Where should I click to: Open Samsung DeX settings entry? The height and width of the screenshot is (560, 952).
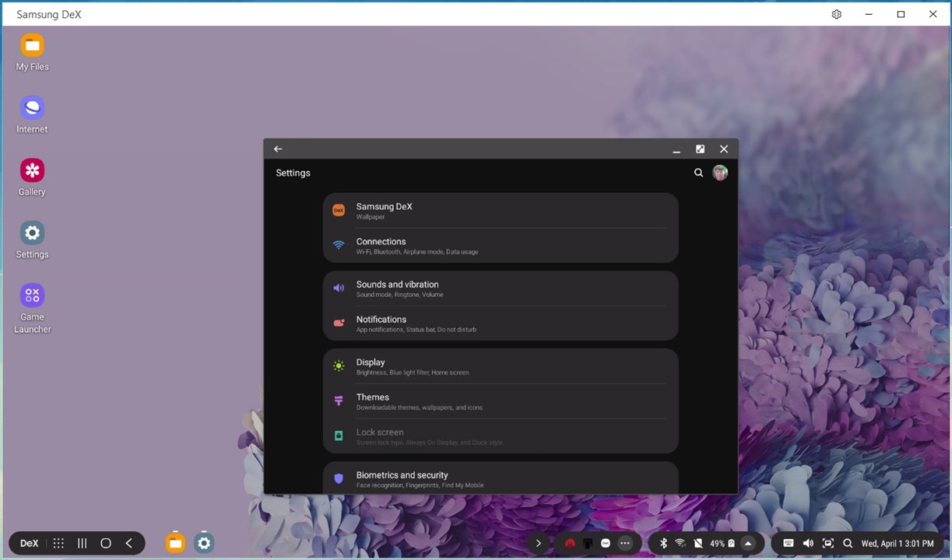501,211
